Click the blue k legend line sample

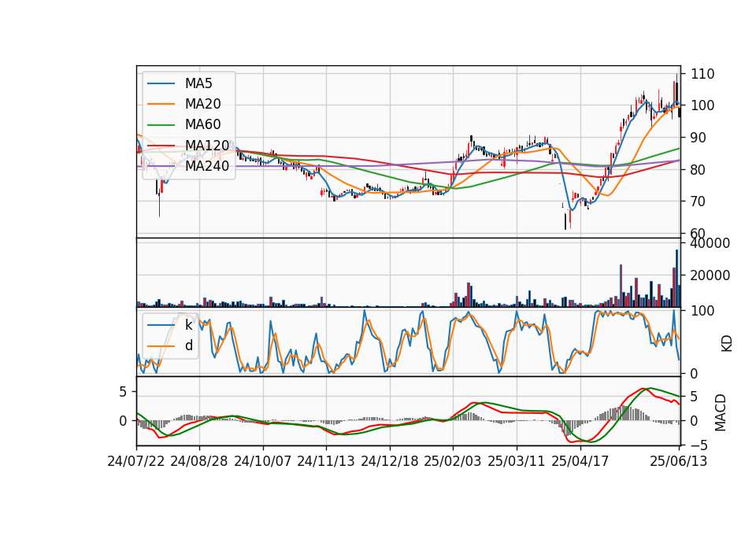click(x=161, y=325)
